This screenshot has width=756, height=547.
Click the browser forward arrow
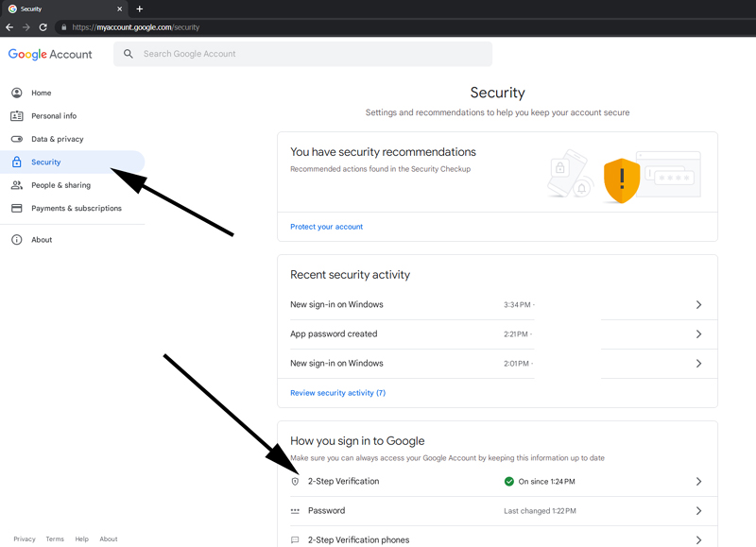(26, 27)
